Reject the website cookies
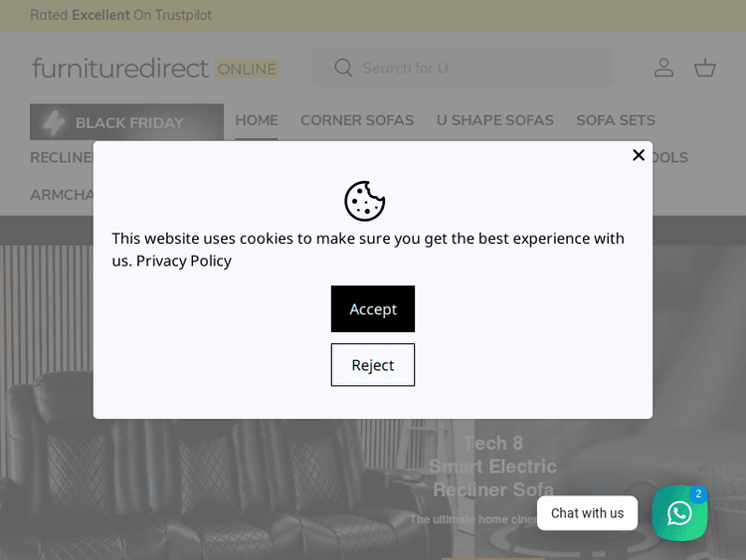The image size is (746, 560). (x=373, y=365)
